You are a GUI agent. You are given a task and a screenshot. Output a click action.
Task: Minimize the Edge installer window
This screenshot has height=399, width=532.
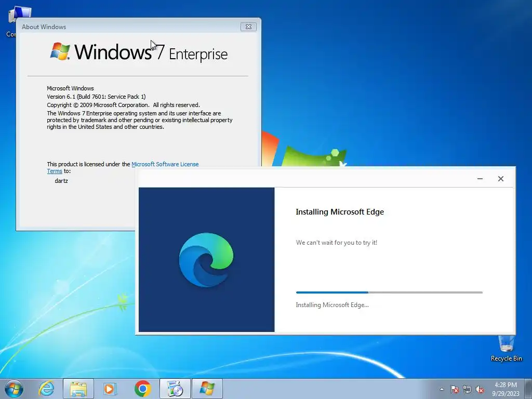(480, 179)
